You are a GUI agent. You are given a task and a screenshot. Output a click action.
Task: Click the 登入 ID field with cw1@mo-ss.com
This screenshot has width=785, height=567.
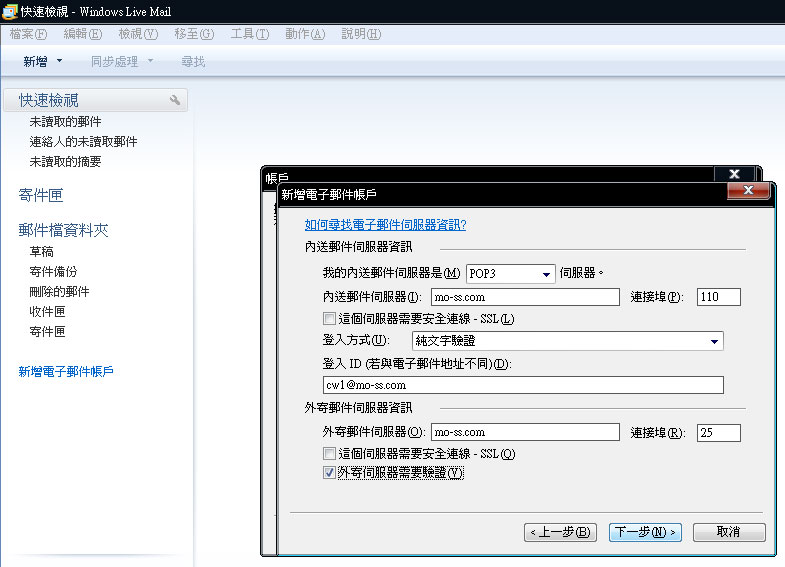(523, 385)
